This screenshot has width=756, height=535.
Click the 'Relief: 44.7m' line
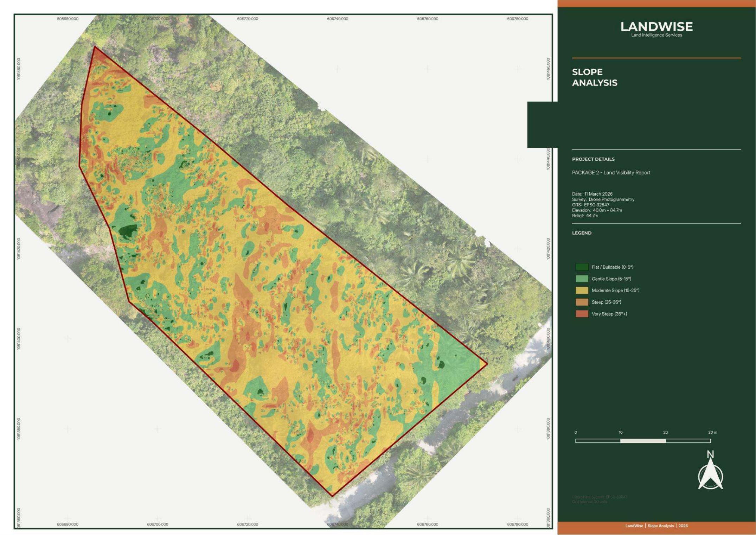(585, 215)
